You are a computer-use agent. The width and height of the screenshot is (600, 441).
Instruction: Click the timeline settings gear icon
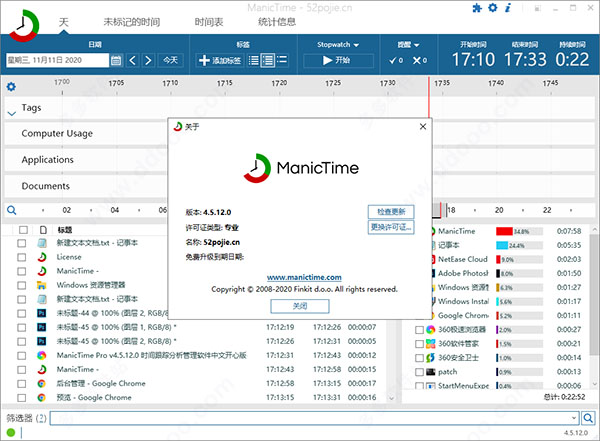(11, 87)
